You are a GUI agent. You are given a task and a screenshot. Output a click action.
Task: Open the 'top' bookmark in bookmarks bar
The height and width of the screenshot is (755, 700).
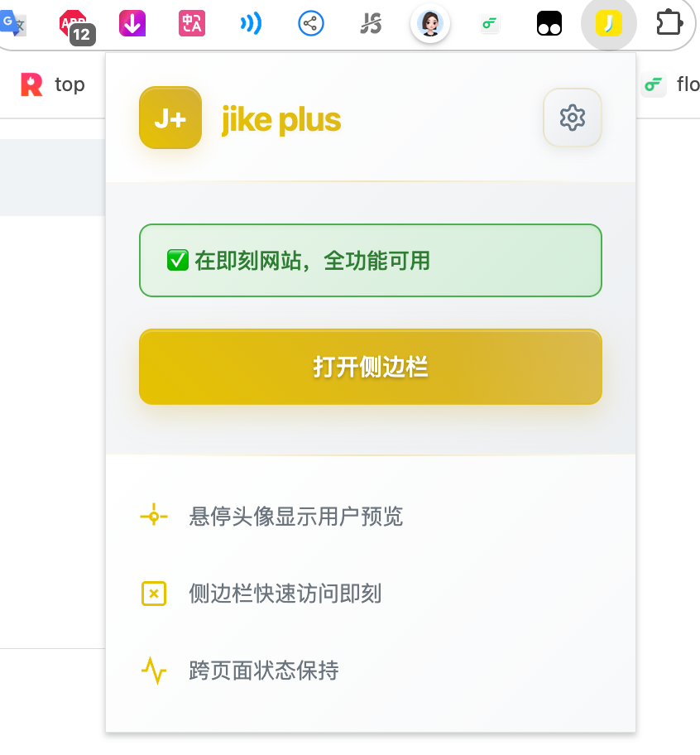point(53,84)
